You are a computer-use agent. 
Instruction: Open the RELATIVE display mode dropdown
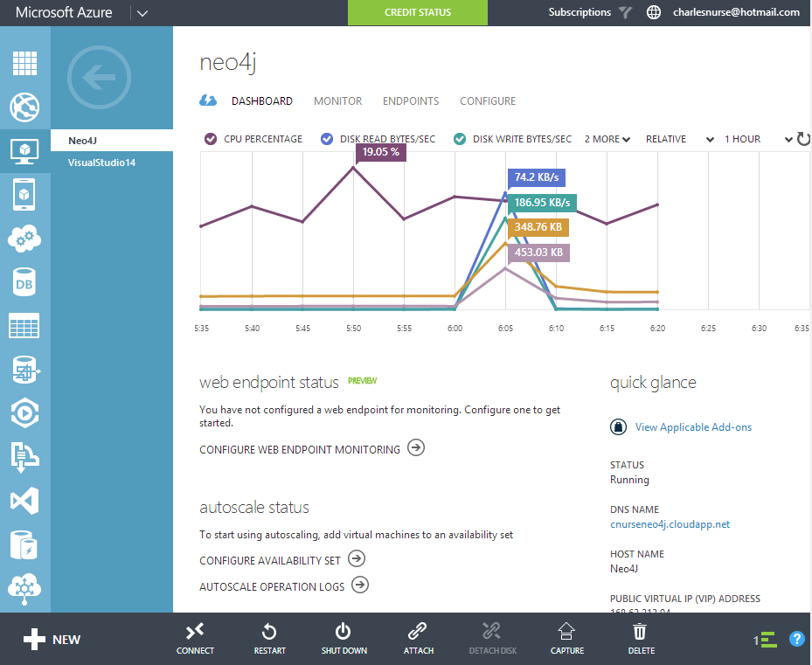pyautogui.click(x=680, y=139)
